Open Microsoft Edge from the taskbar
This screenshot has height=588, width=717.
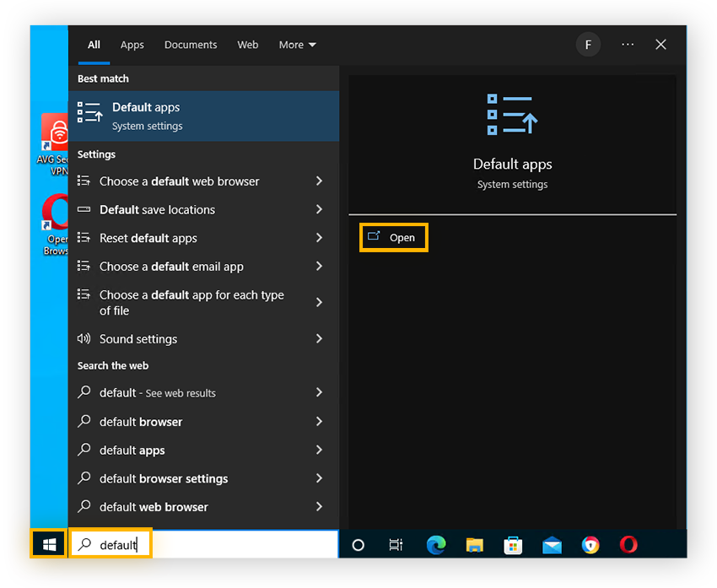click(x=435, y=546)
